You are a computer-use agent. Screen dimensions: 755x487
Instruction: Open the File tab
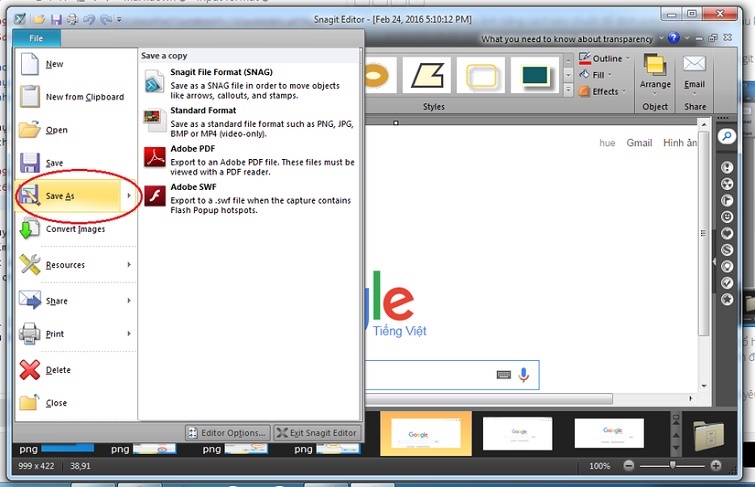pyautogui.click(x=36, y=38)
